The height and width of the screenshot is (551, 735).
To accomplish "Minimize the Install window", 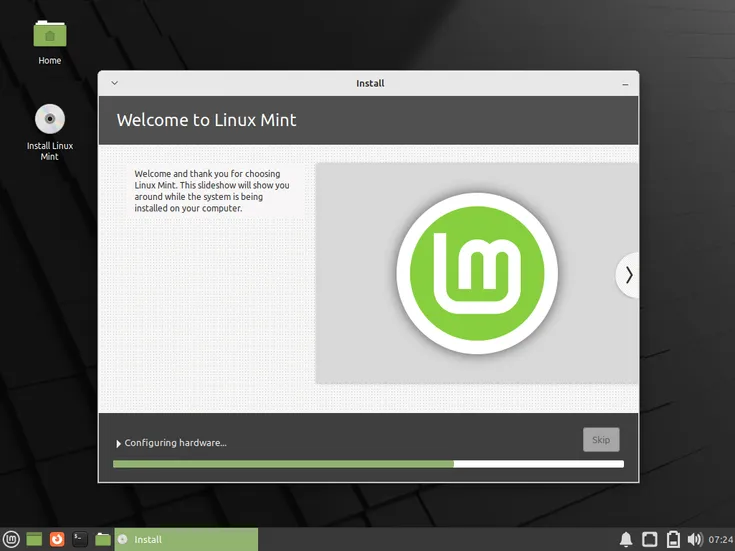I will click(x=625, y=84).
